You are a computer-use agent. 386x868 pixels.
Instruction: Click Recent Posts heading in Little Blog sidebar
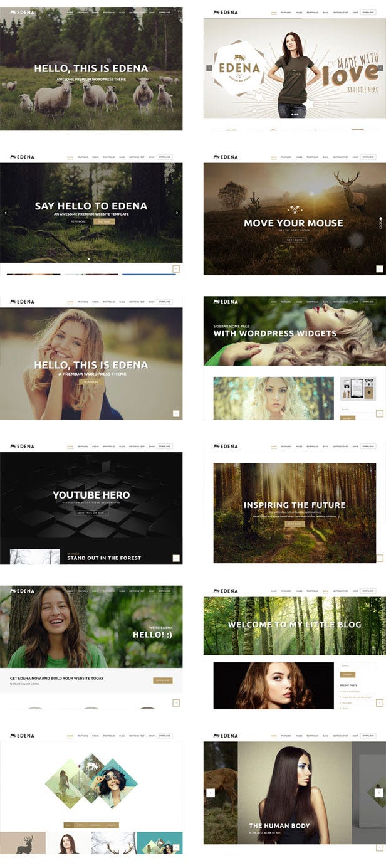349,685
